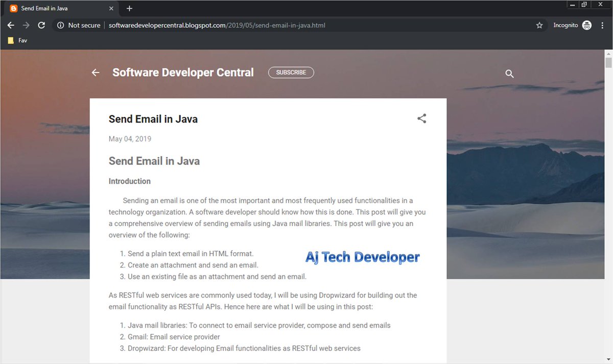Click the address bar URL
The image size is (613, 364).
217,25
